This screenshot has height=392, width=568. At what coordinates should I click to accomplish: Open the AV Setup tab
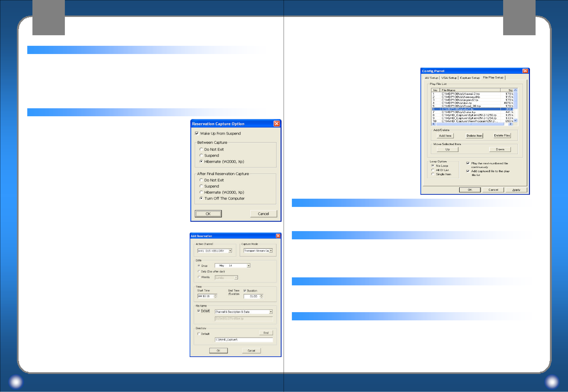431,78
